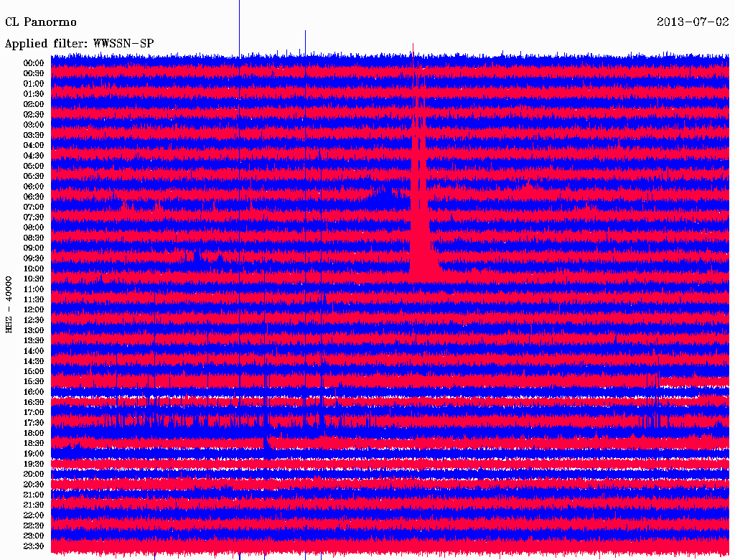Click the 00:30 time label

(x=33, y=73)
